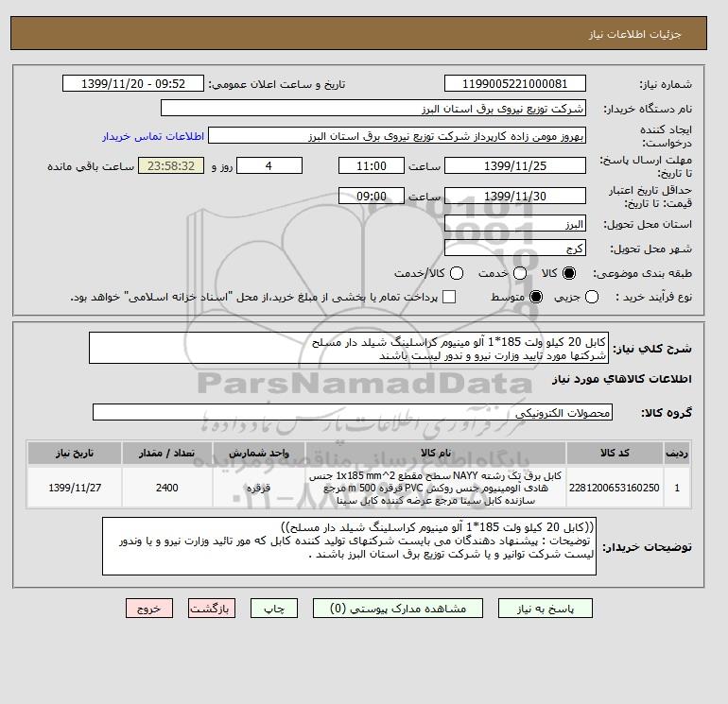Click the پاسخ به نیاز button
728x704 pixels.
point(546,609)
